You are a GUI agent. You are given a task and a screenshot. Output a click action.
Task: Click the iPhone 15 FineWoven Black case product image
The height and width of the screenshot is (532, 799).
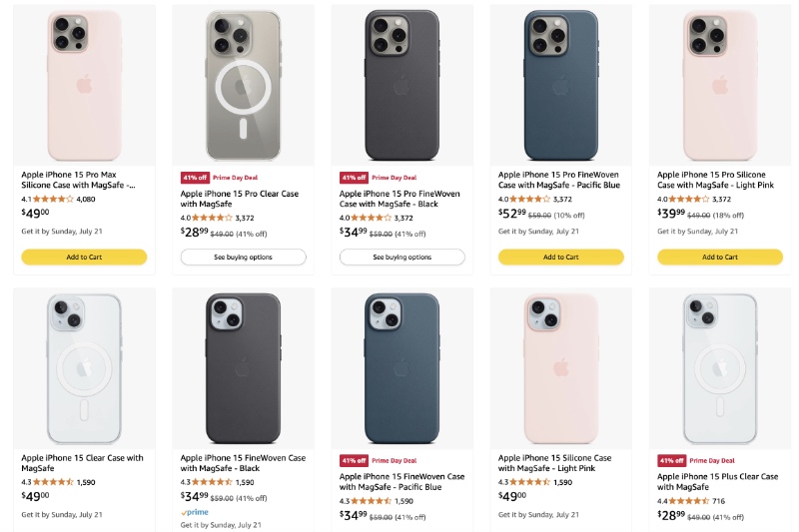coord(243,365)
